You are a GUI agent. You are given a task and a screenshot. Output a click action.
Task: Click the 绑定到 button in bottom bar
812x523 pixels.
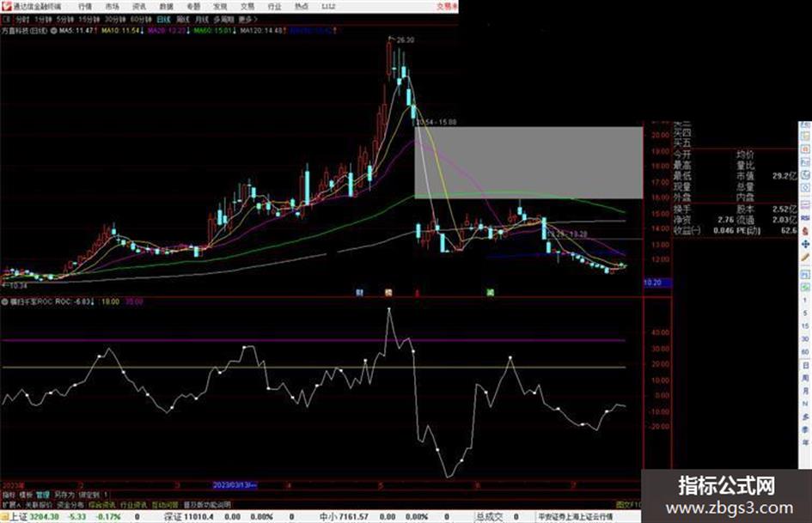tap(89, 495)
